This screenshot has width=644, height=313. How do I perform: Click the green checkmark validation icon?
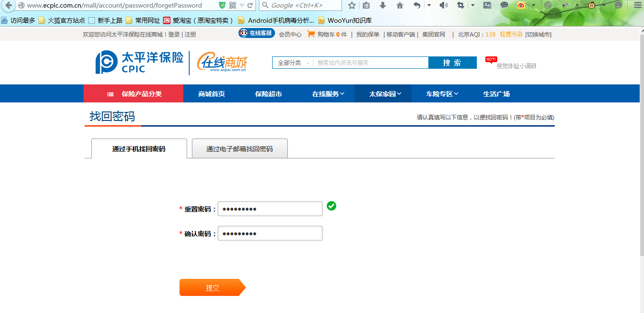[x=331, y=206]
